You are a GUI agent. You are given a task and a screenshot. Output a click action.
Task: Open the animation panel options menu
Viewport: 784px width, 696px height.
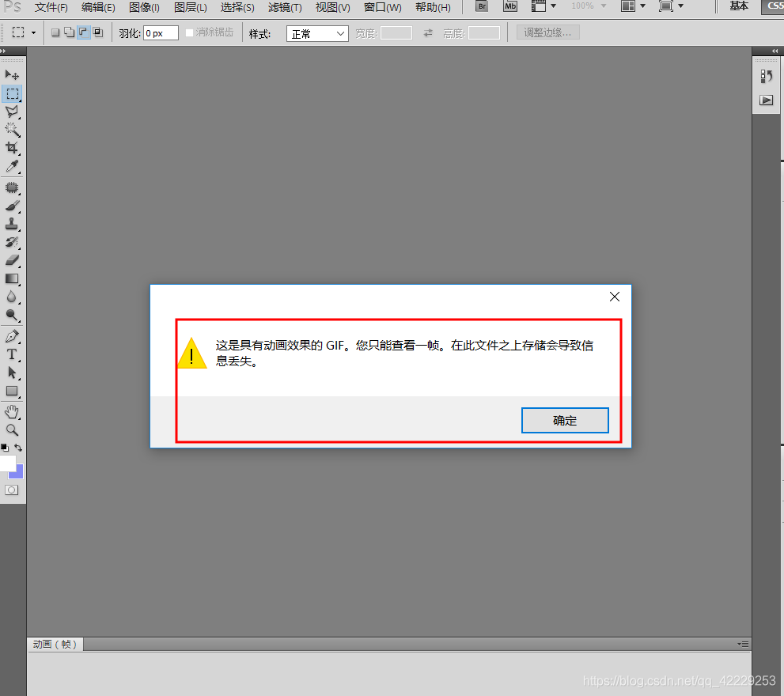click(743, 644)
